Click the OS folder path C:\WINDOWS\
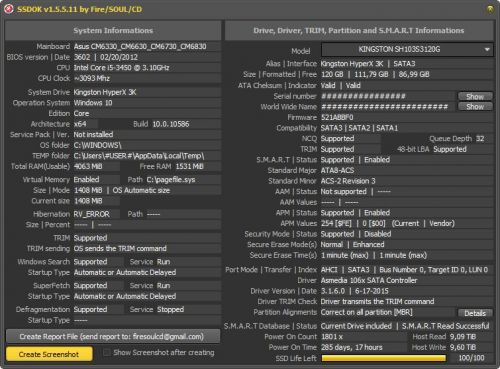Viewport: 500px width, 369px height. coord(97,145)
